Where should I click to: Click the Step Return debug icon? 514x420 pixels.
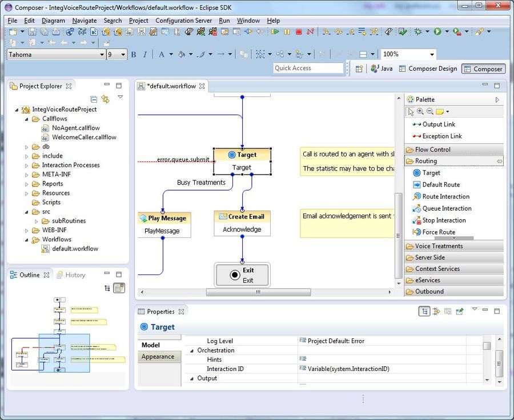point(351,31)
